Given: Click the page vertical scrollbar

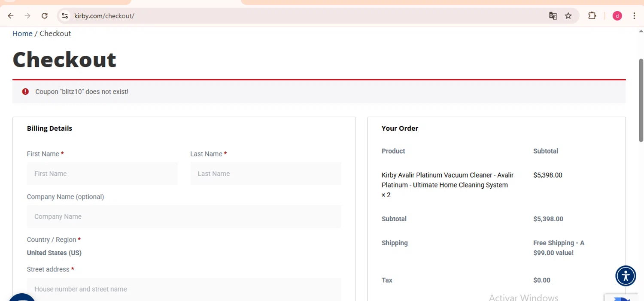Looking at the screenshot, I should click(641, 100).
